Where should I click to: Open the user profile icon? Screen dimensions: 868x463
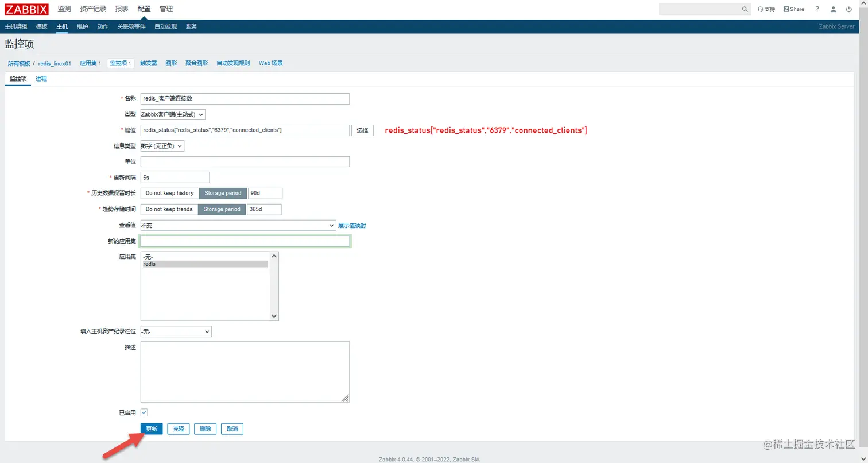click(834, 9)
